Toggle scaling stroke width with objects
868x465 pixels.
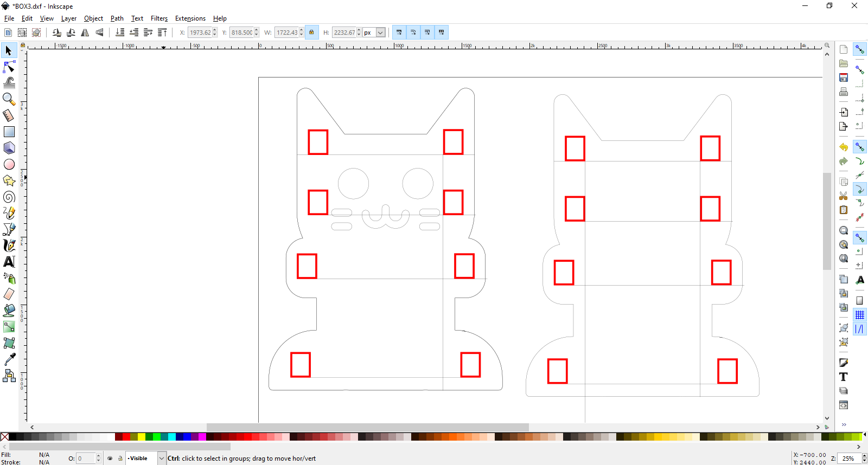pos(399,33)
